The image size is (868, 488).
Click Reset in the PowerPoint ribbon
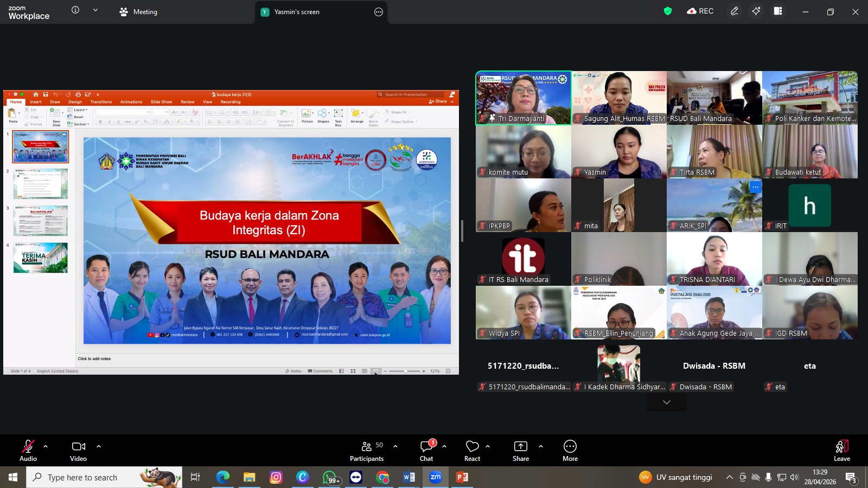pyautogui.click(x=75, y=117)
